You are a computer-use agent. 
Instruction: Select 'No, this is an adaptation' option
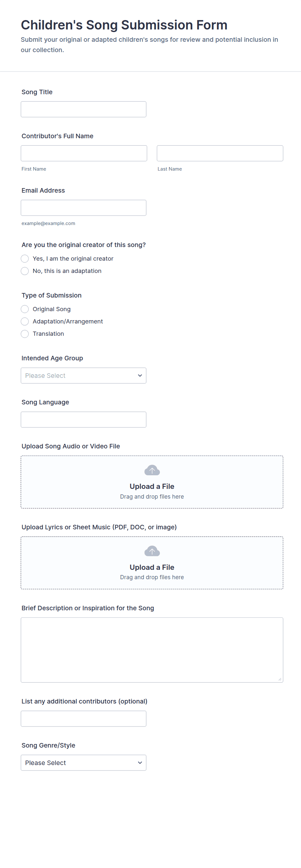(x=25, y=271)
